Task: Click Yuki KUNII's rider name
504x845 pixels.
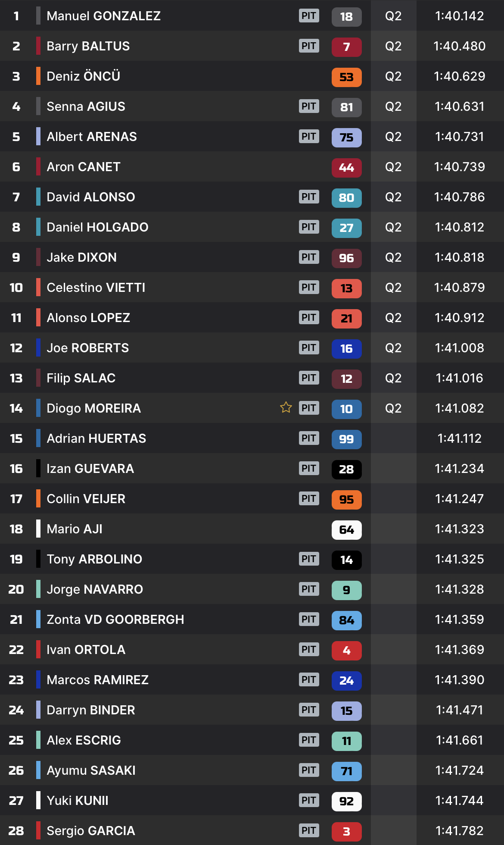Action: [78, 801]
